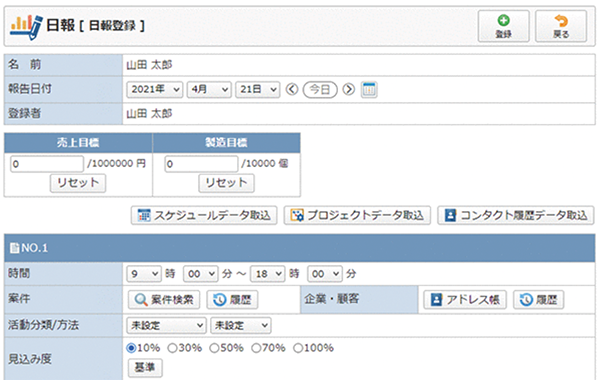Open start hour dropdown showing 9
600x380 pixels.
[x=144, y=274]
